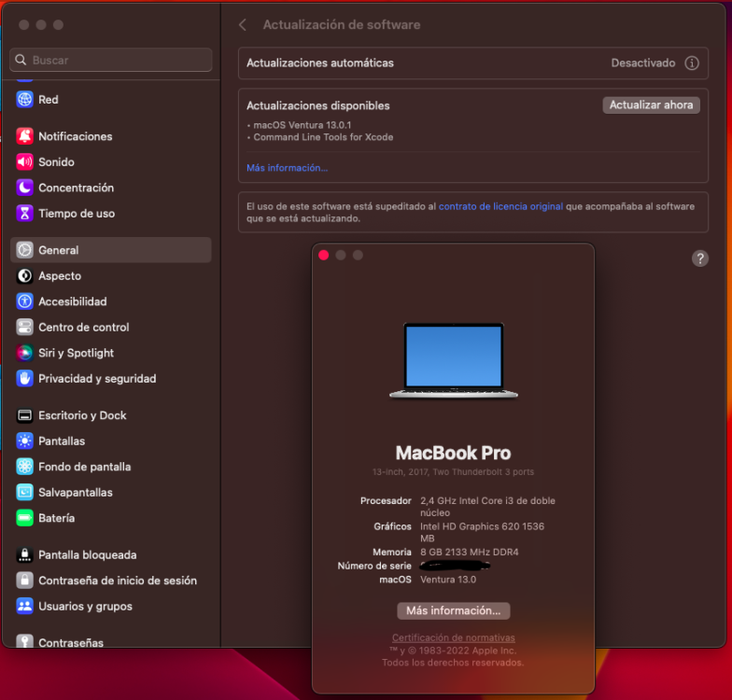
Task: Click in the Buscar search field
Action: [x=110, y=60]
